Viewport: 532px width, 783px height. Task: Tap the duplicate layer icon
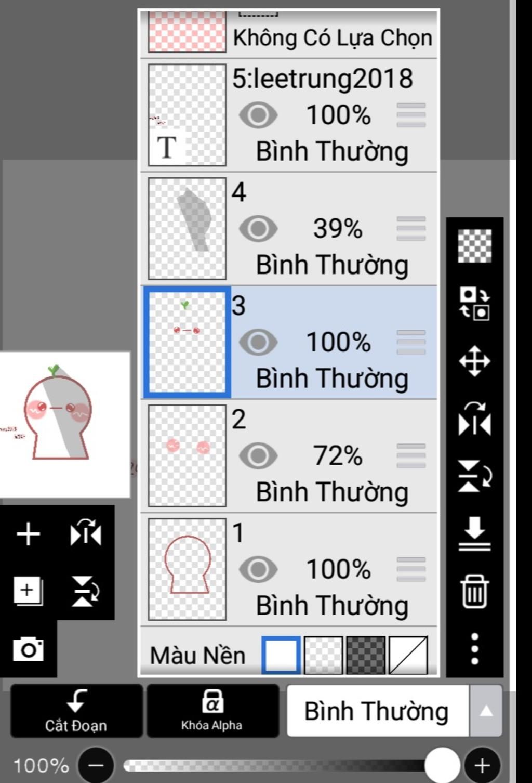(28, 592)
